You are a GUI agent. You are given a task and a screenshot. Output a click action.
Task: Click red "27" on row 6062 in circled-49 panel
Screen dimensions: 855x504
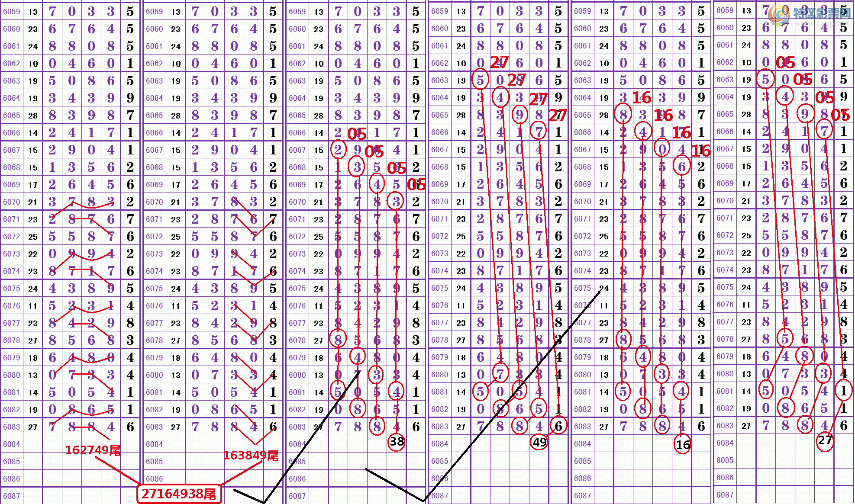tap(499, 62)
